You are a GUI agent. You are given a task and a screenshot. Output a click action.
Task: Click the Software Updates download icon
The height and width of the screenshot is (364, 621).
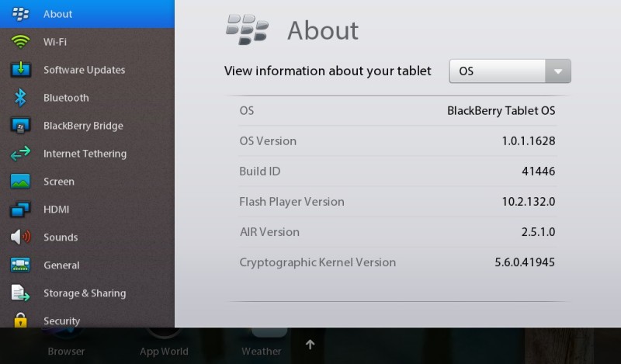point(21,69)
